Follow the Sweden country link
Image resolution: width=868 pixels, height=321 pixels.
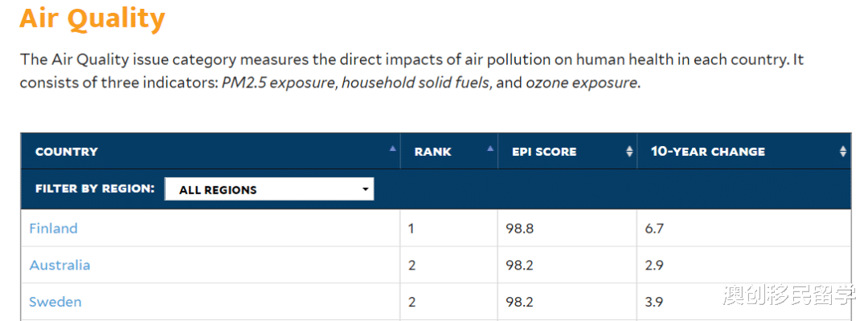click(x=55, y=302)
